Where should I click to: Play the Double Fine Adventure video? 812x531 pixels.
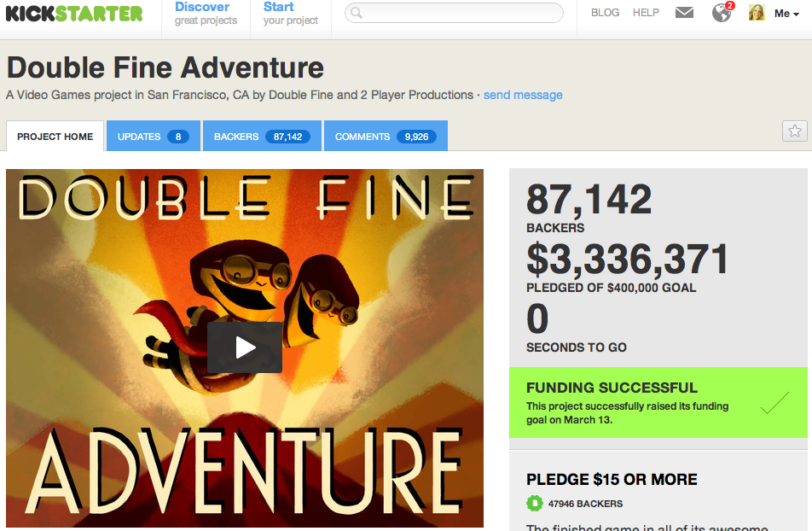245,347
